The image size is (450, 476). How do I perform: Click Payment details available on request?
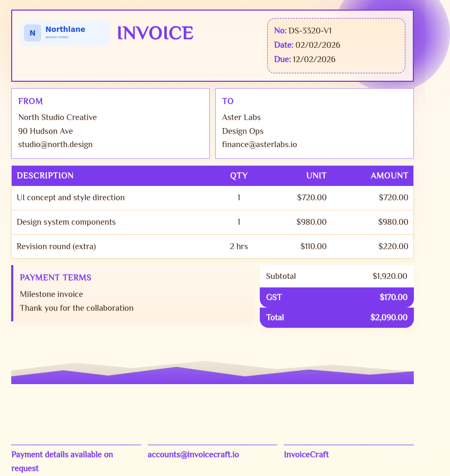(62, 462)
